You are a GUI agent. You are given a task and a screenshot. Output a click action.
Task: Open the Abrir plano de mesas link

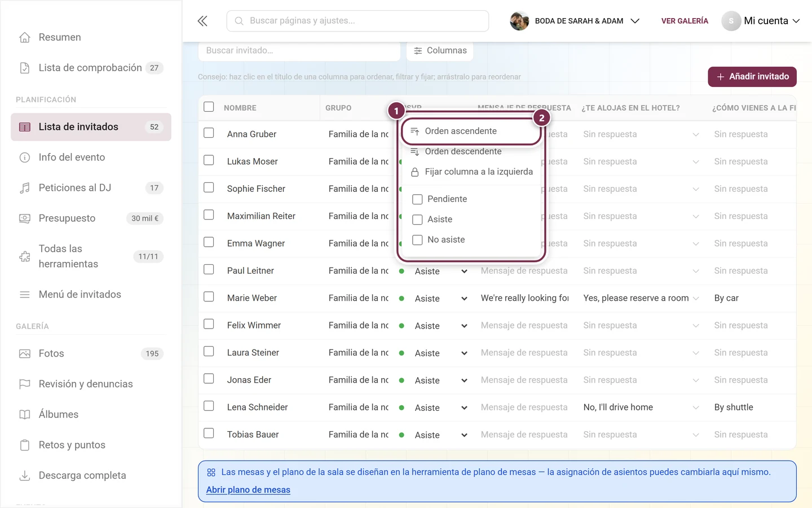(x=248, y=490)
